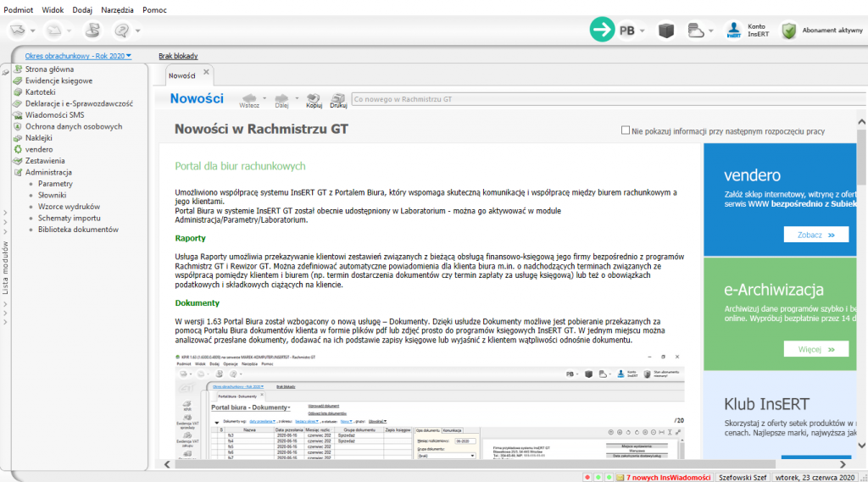Open the help question-bubble icon
The width and height of the screenshot is (868, 482).
(121, 30)
